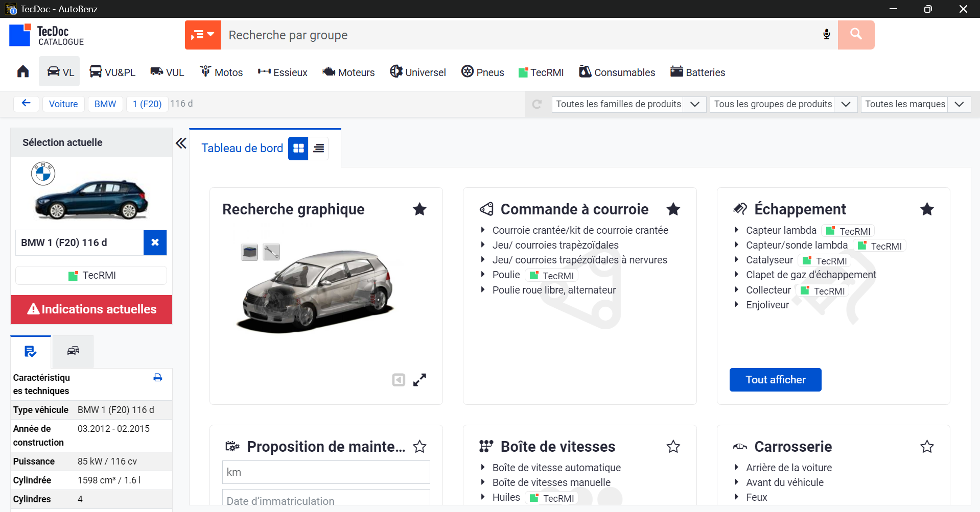The height and width of the screenshot is (512, 980).
Task: Click the Commande à courroie title icon
Action: tap(486, 209)
